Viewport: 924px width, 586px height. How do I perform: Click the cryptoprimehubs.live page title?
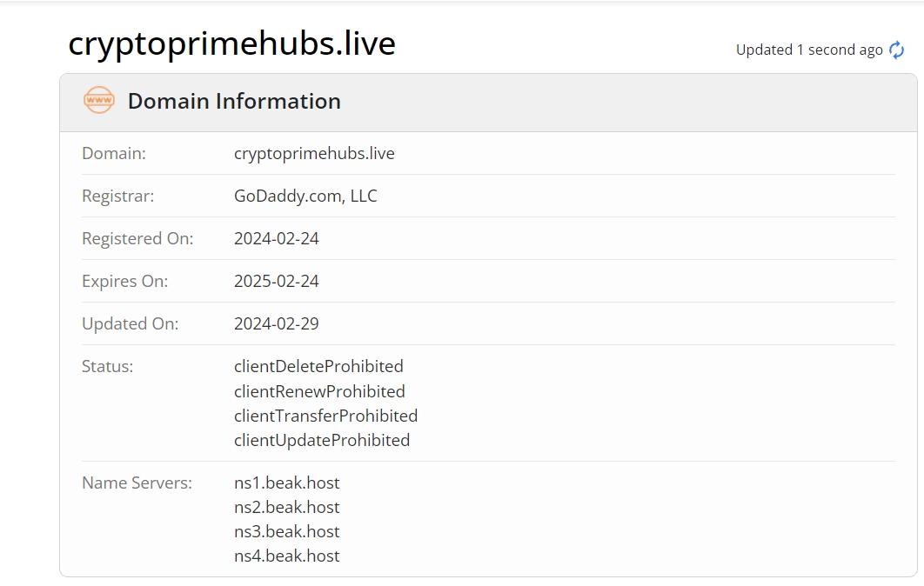231,43
